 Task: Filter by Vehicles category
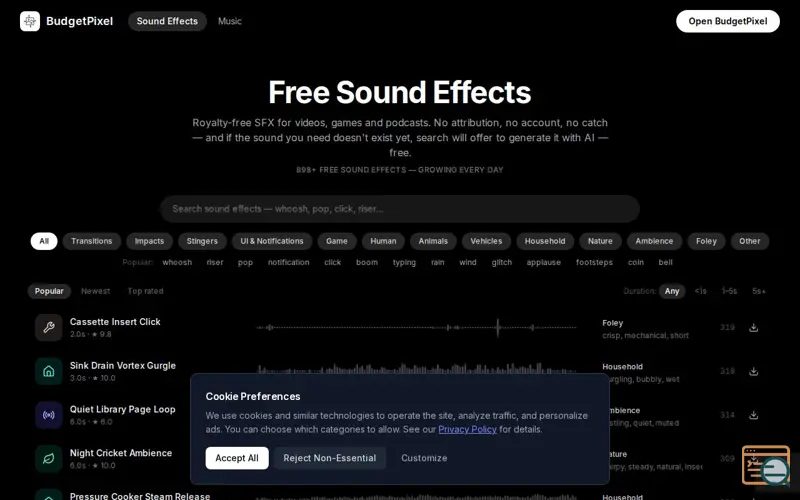pos(486,241)
